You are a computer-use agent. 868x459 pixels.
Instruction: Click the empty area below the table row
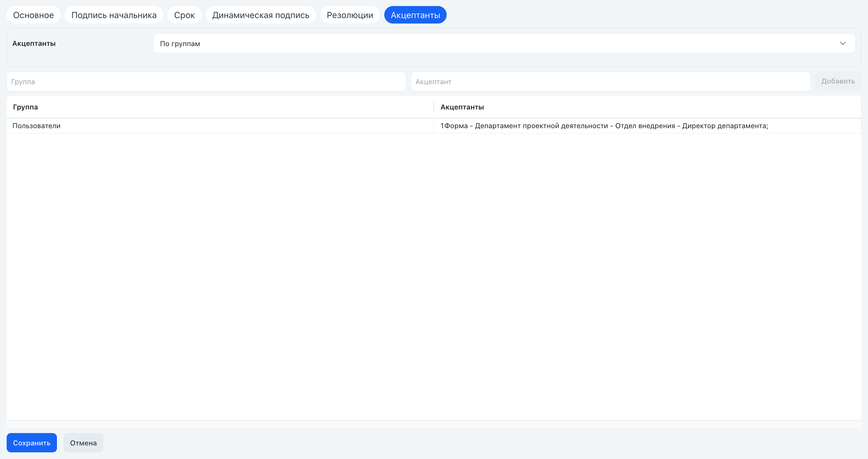pyautogui.click(x=434, y=277)
